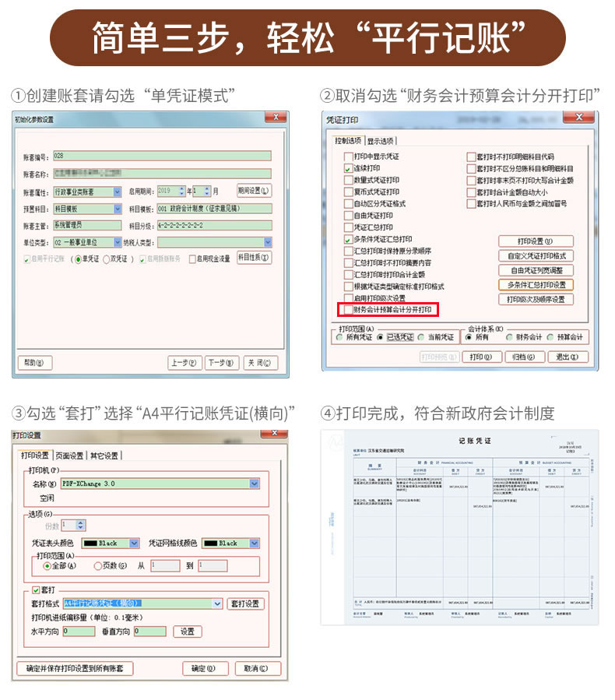Enable 打印中显示凭证 checkbox

pyautogui.click(x=348, y=157)
